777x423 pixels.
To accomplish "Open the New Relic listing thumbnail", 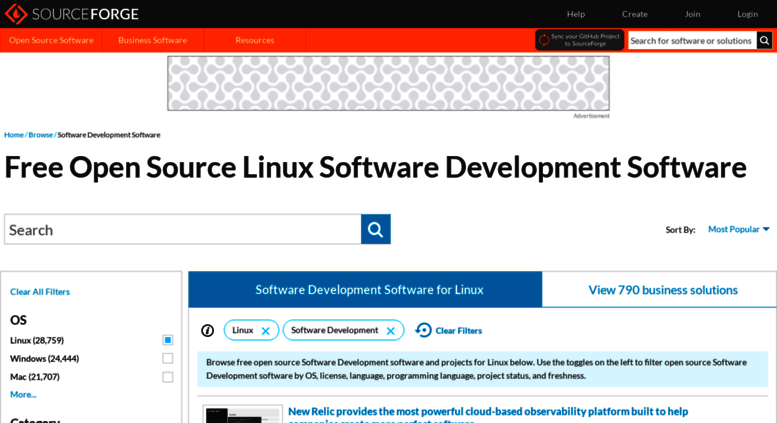I will click(243, 415).
